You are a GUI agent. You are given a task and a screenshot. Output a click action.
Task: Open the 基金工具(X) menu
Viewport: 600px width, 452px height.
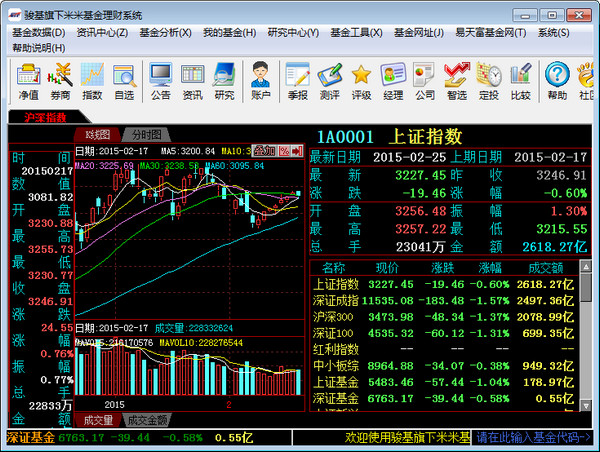[x=356, y=33]
